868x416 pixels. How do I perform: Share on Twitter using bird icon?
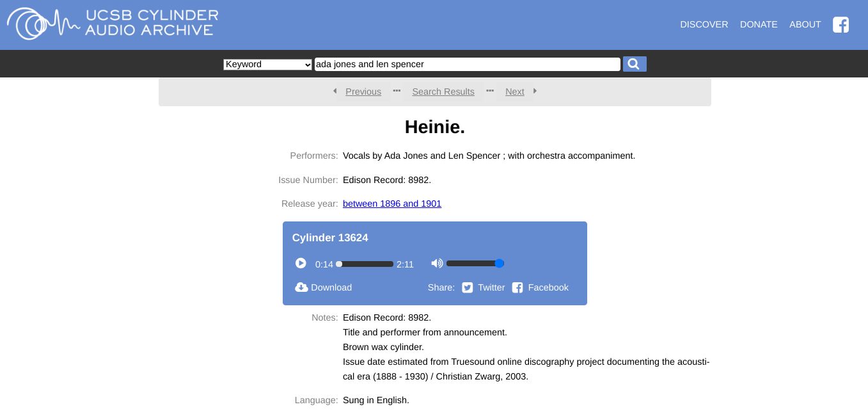[468, 288]
